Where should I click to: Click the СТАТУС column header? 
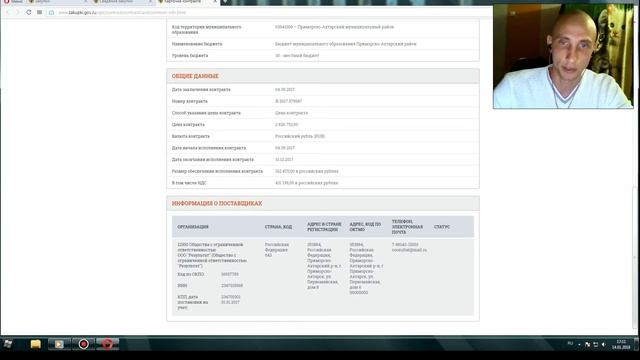pyautogui.click(x=442, y=227)
